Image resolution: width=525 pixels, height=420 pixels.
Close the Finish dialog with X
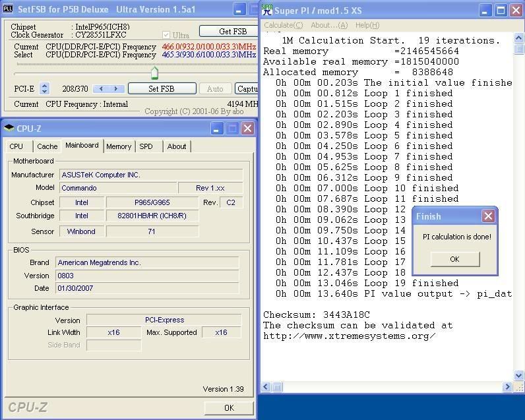pos(488,216)
